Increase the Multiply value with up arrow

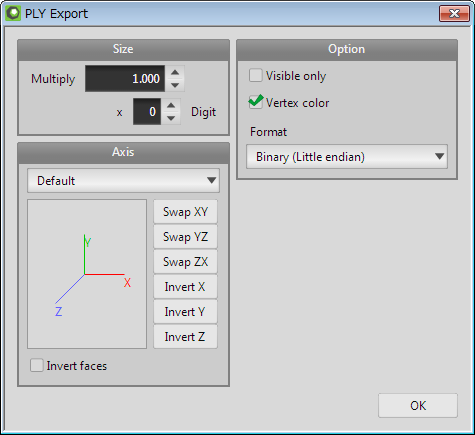coord(175,72)
